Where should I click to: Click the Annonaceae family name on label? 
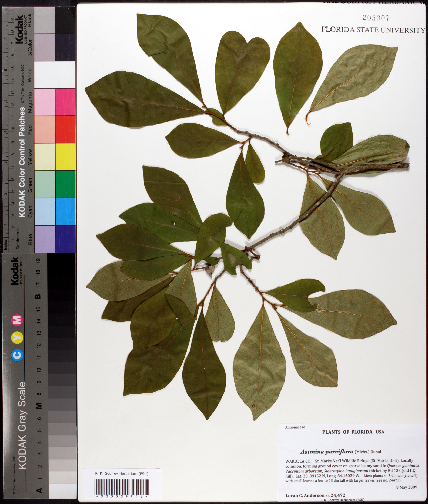(295, 427)
